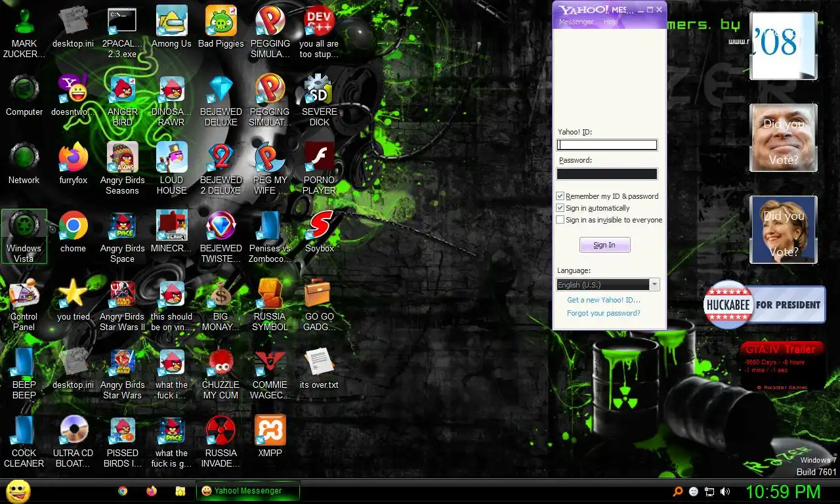Open the Messenger menu

pyautogui.click(x=576, y=22)
